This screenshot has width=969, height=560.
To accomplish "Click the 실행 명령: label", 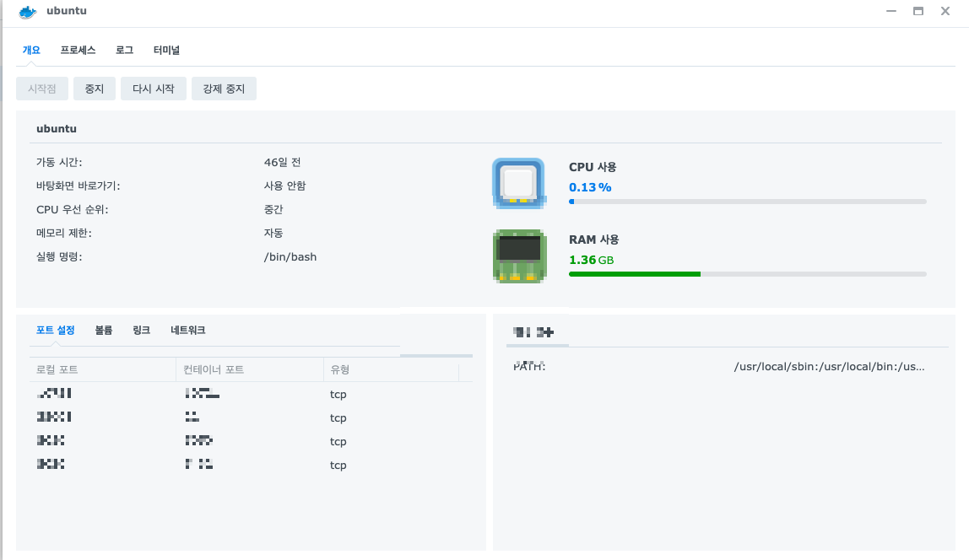I will click(x=59, y=257).
